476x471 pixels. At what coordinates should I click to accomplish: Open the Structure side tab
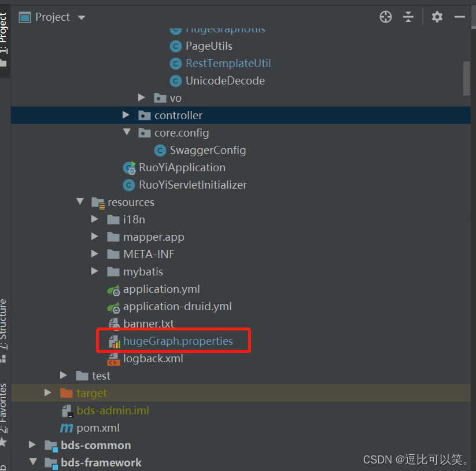tap(3, 323)
